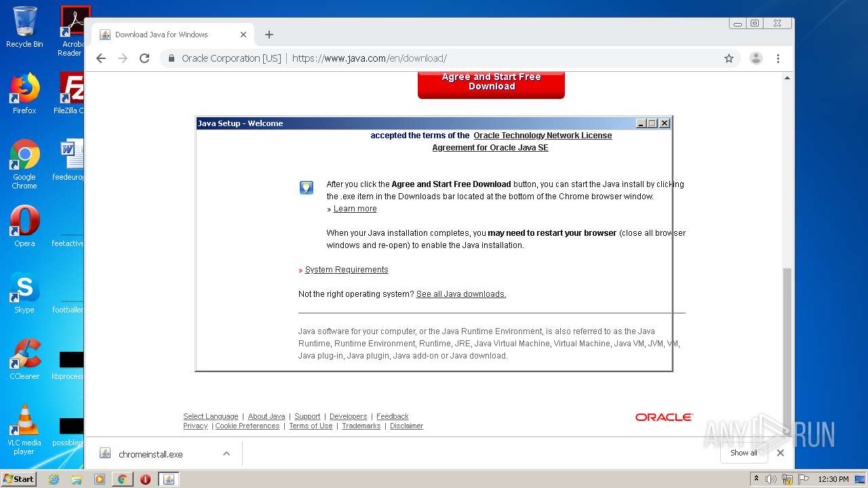Screen dimensions: 868x488
Task: Click Show all downloads button
Action: (744, 453)
